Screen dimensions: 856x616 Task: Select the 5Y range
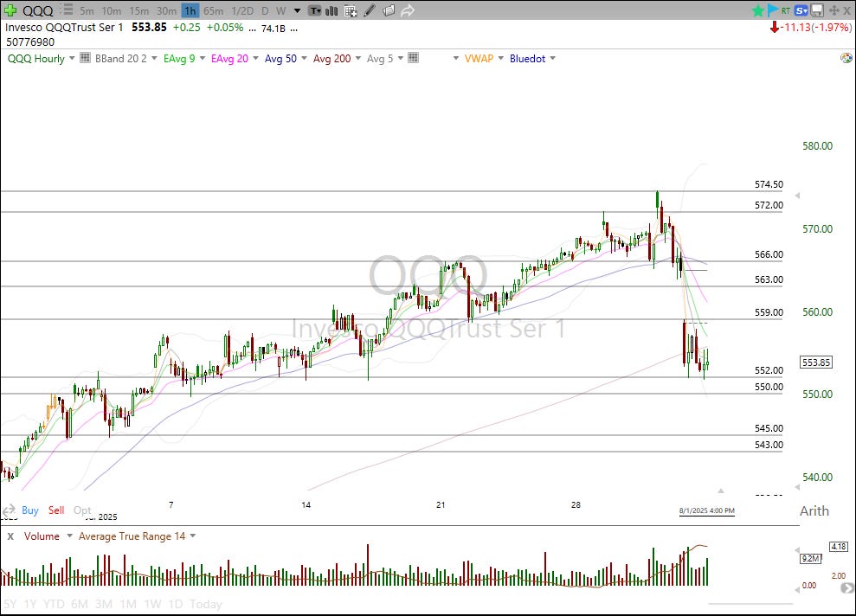coord(10,604)
